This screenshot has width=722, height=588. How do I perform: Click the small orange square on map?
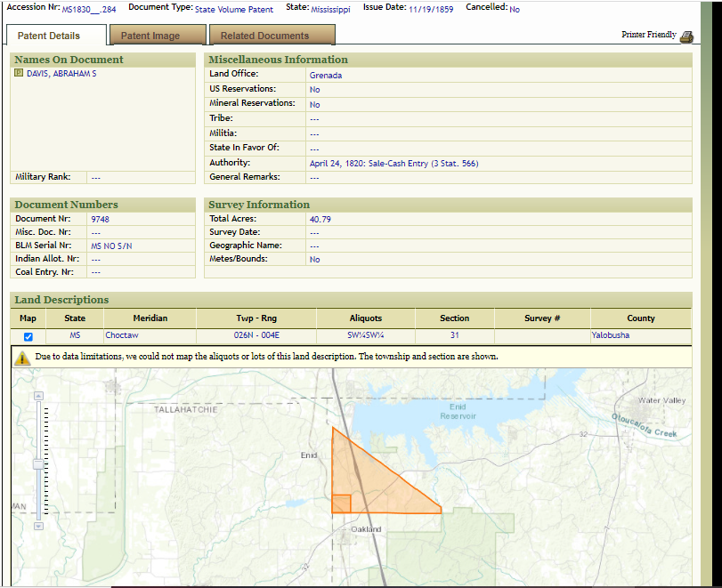[341, 504]
